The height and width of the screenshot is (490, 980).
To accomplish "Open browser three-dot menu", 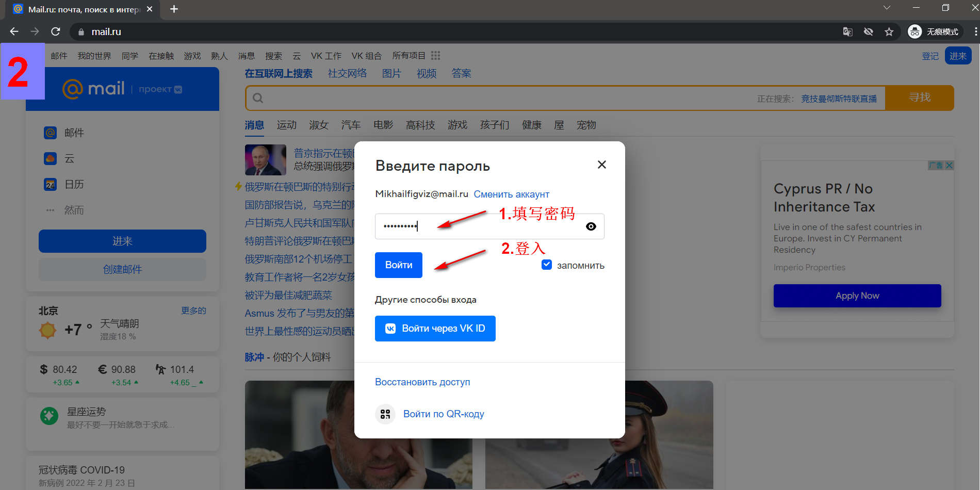I will click(x=975, y=32).
